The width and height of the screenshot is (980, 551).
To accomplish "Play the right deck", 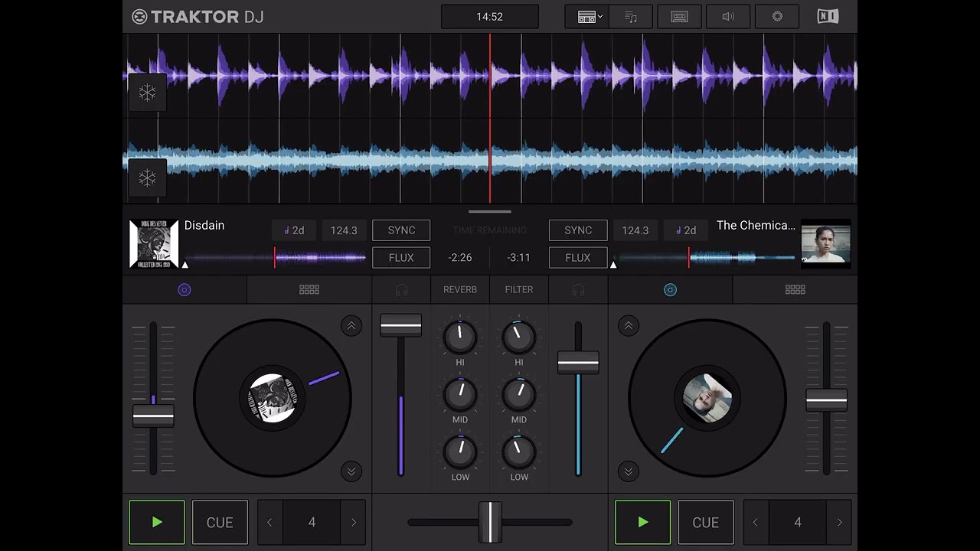I will pyautogui.click(x=643, y=522).
